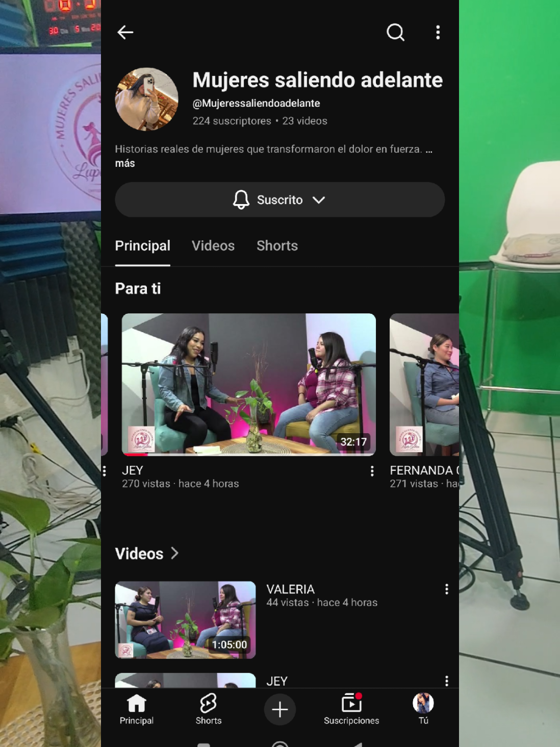The width and height of the screenshot is (560, 747).
Task: Open options for the JEY list video
Action: pos(446,681)
